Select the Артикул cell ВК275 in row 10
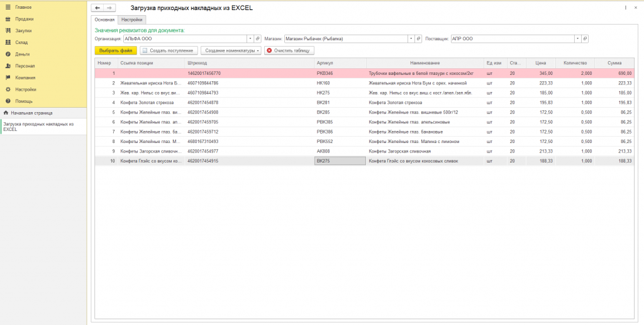 tap(340, 161)
